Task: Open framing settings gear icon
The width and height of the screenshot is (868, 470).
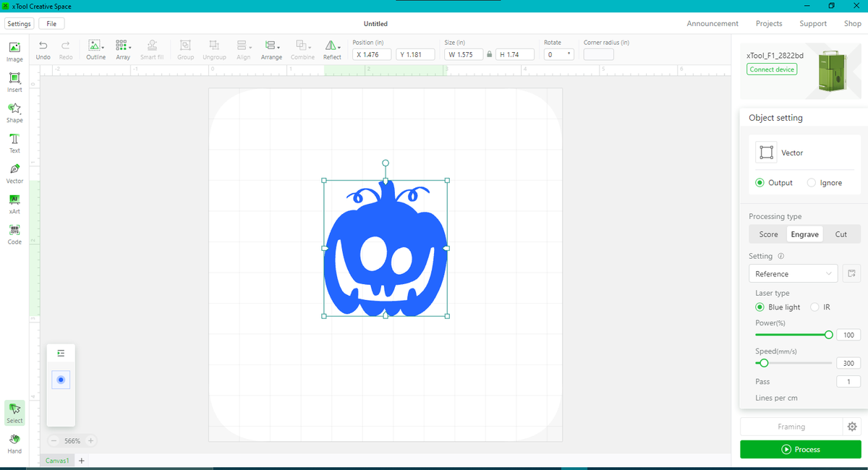Action: pos(852,427)
